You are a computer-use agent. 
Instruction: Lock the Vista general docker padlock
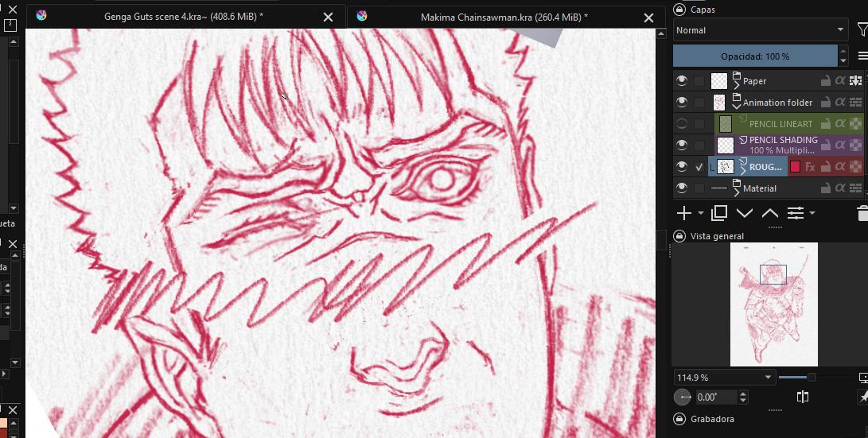(x=679, y=236)
